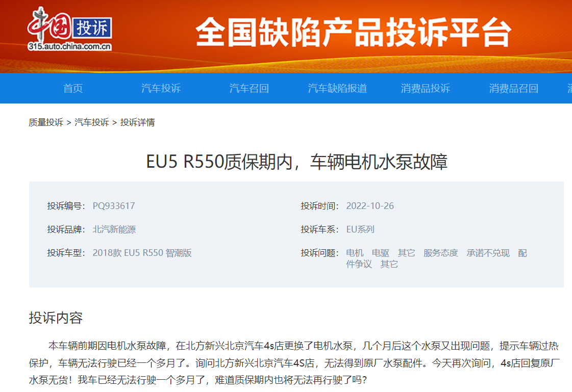Select the 消费品投诉 navigation item
572x392 pixels.
coord(426,88)
